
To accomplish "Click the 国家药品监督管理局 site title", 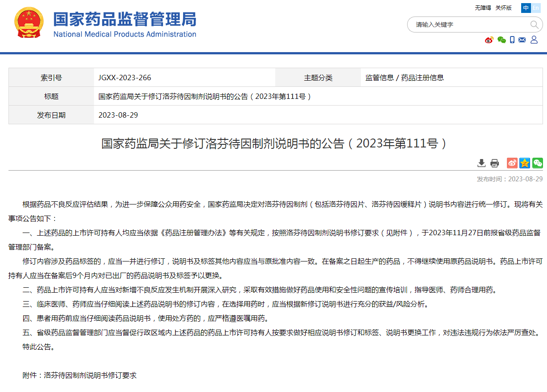I will click(125, 20).
